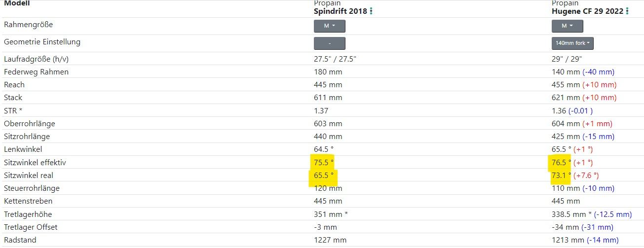Click the Spindrift 2018 model name
The image size is (644, 248).
pyautogui.click(x=340, y=11)
